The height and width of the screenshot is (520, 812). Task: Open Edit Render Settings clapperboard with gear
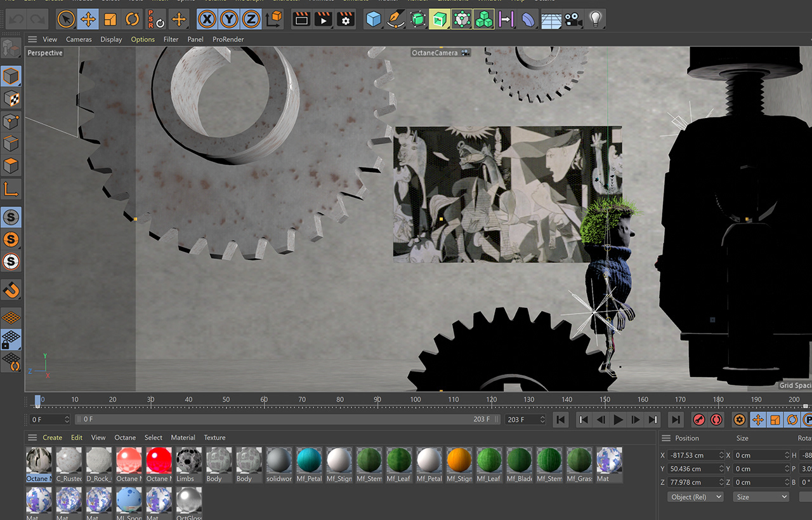click(346, 20)
